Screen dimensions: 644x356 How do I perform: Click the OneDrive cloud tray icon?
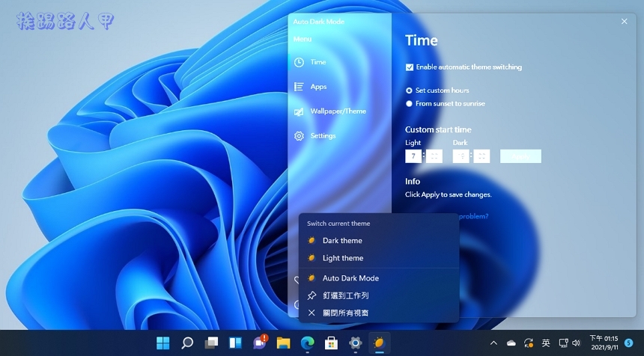point(511,343)
